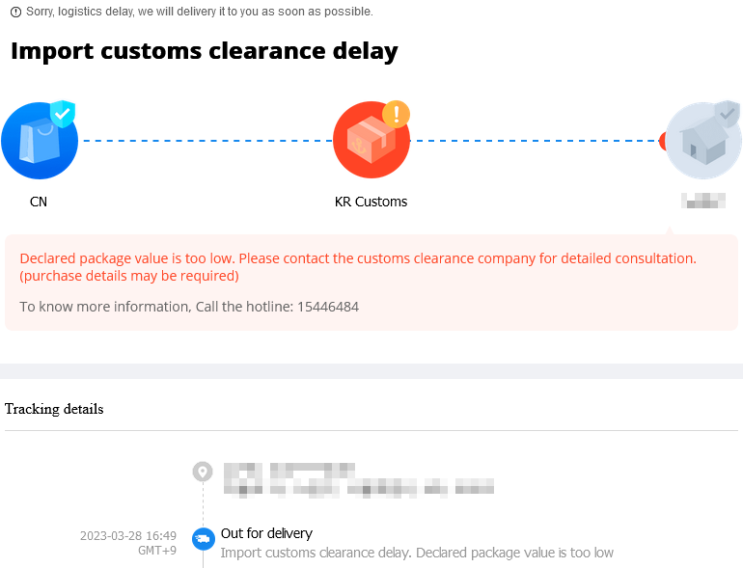Click the blue shield checkmark badge

pyautogui.click(x=63, y=114)
